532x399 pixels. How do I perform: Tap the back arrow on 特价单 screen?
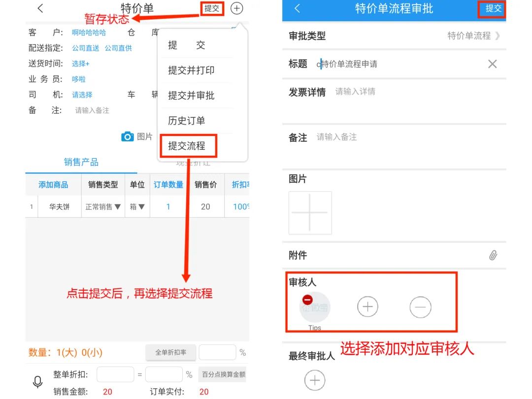coord(40,8)
